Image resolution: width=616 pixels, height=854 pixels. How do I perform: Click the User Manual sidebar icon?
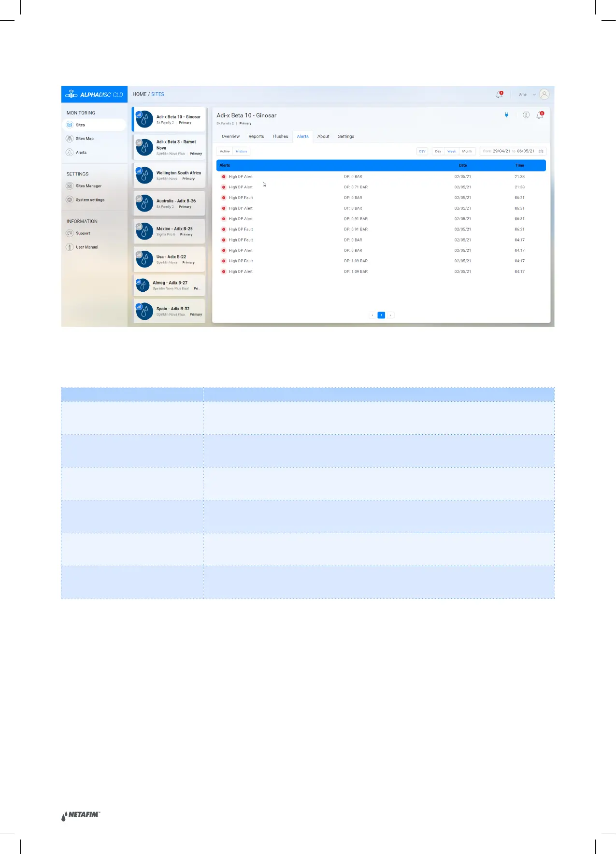[70, 247]
